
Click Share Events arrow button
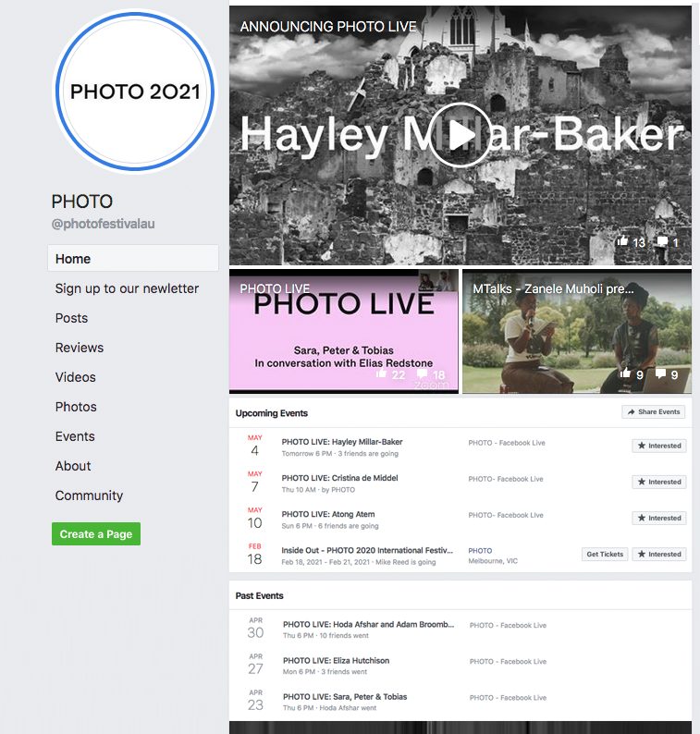point(654,412)
